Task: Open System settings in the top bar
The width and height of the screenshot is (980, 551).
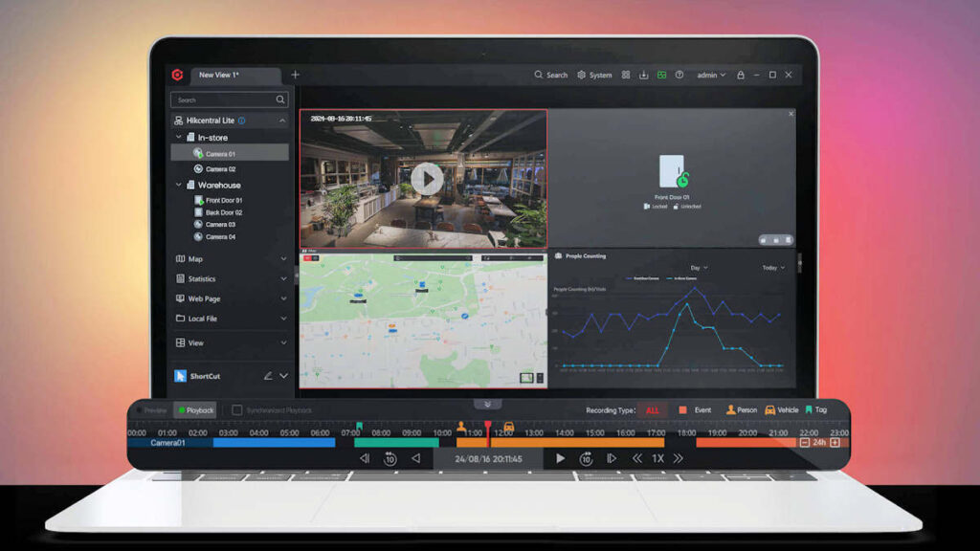Action: pyautogui.click(x=594, y=75)
